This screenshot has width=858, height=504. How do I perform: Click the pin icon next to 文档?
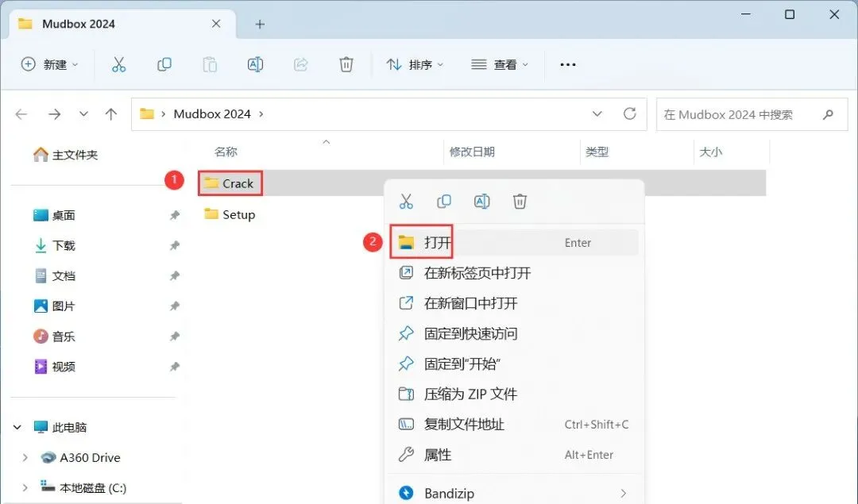175,276
